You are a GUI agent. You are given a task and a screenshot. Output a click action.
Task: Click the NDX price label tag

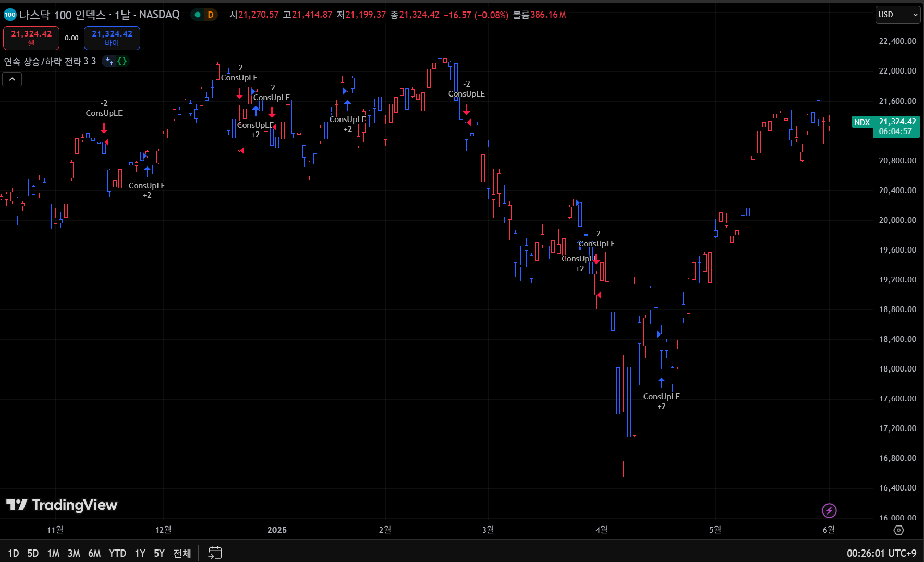[x=862, y=122]
